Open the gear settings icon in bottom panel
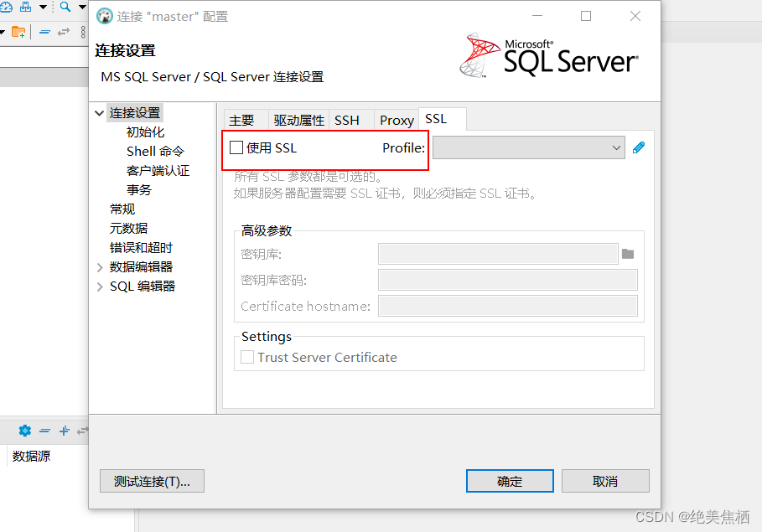The height and width of the screenshot is (532, 762). (24, 431)
